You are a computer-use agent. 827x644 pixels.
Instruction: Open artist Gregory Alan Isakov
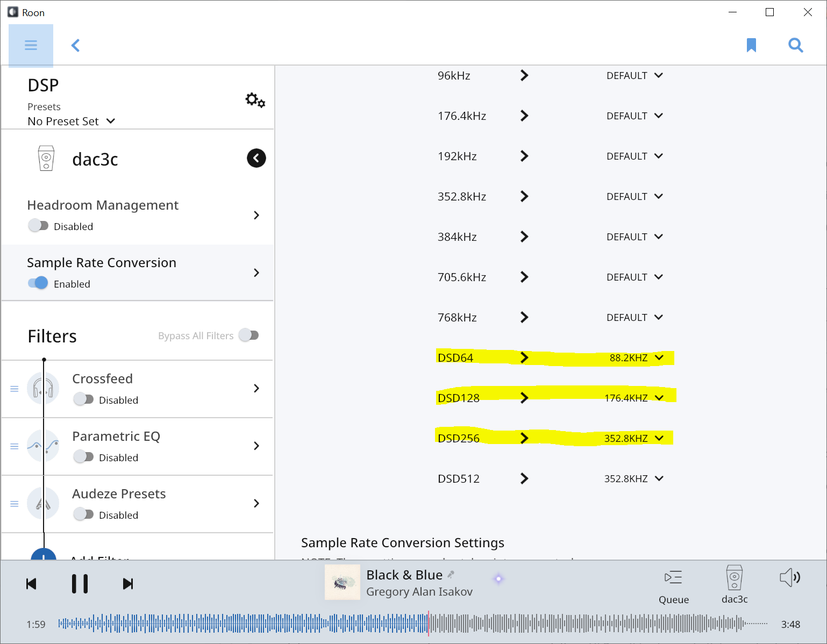coord(419,592)
